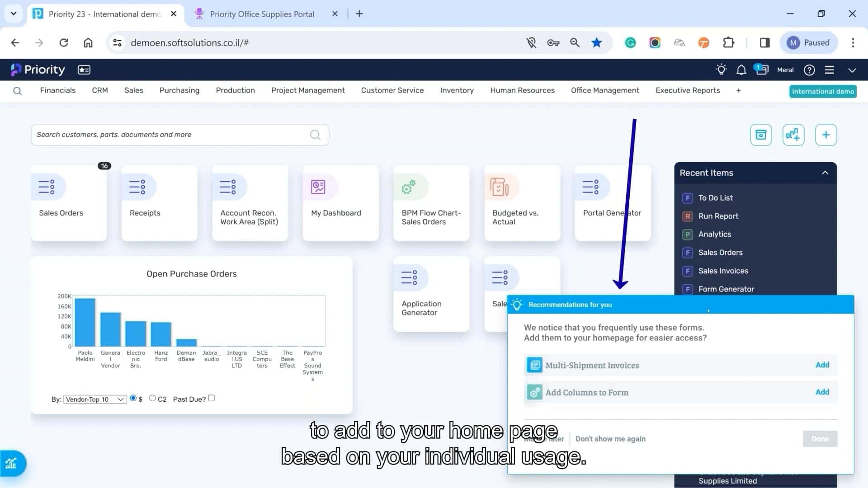Screen dimensions: 868x488
Task: Open the help question mark icon
Action: [809, 70]
